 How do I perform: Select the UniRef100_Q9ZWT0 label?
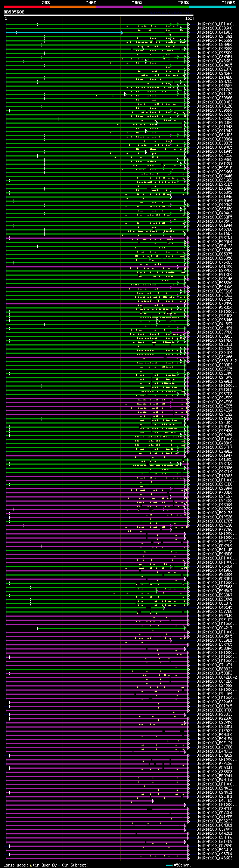(214, 69)
